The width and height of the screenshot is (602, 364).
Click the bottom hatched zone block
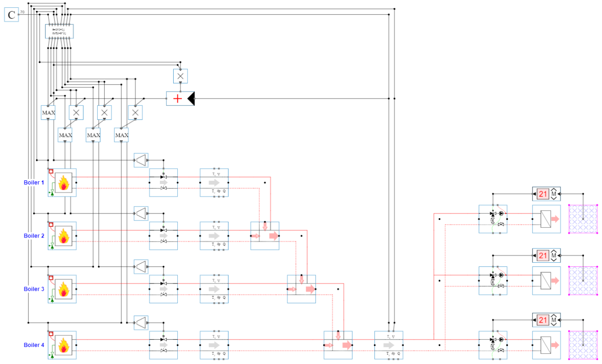583,345
